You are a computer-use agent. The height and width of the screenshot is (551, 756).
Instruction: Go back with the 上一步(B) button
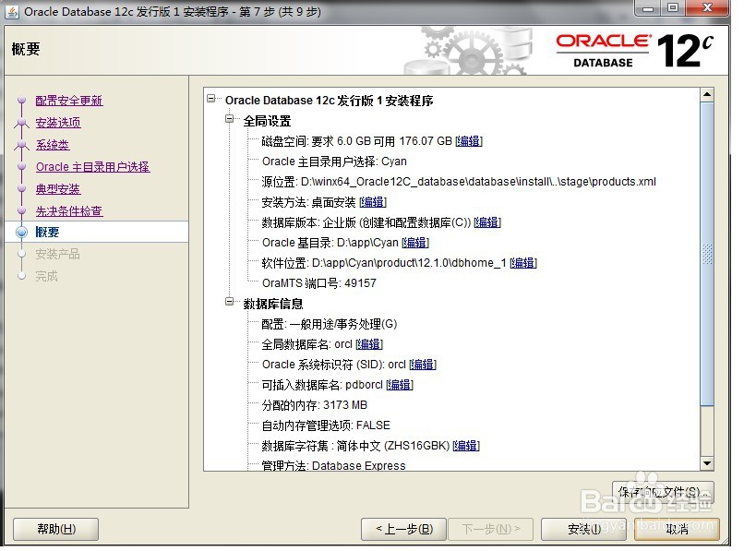coord(404,529)
